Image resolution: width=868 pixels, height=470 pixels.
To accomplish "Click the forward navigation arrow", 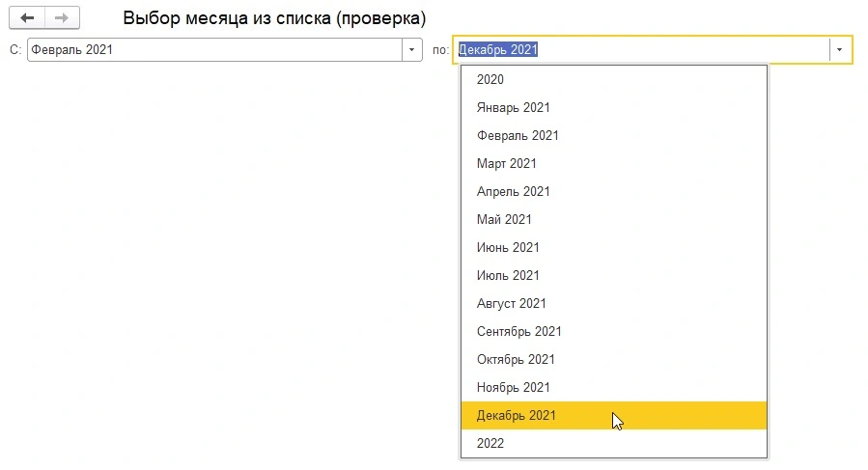I will pos(62,18).
